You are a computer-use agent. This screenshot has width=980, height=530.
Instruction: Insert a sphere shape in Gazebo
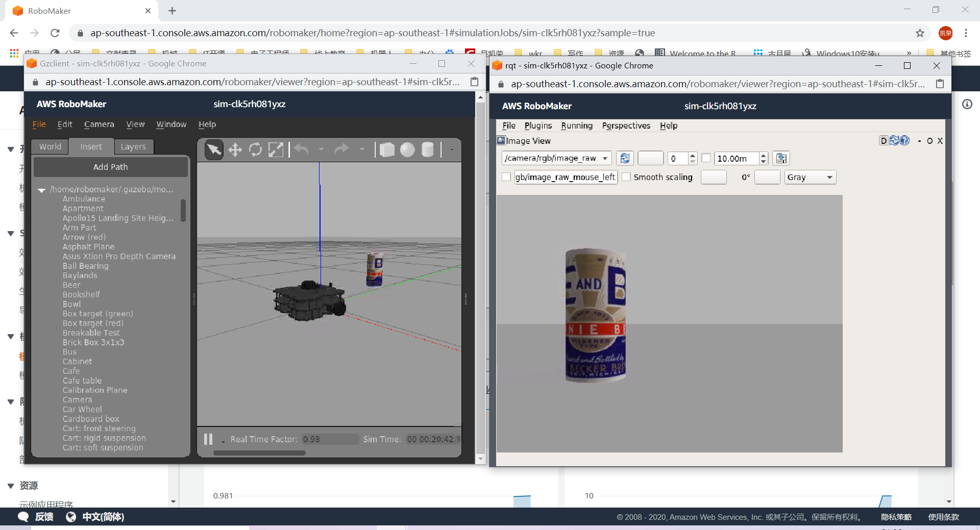click(407, 150)
